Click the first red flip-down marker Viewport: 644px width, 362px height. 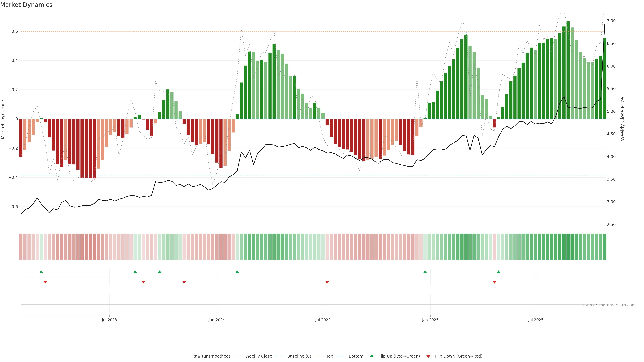click(x=45, y=282)
